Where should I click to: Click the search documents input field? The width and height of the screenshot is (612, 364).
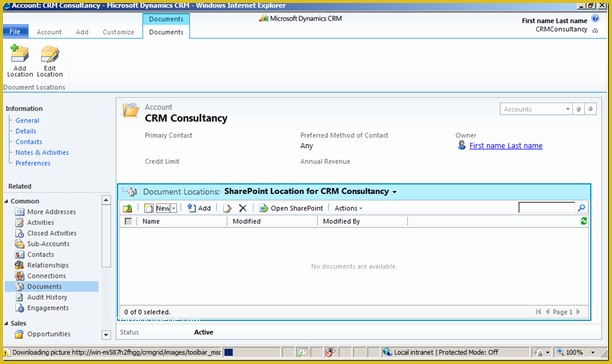(547, 208)
